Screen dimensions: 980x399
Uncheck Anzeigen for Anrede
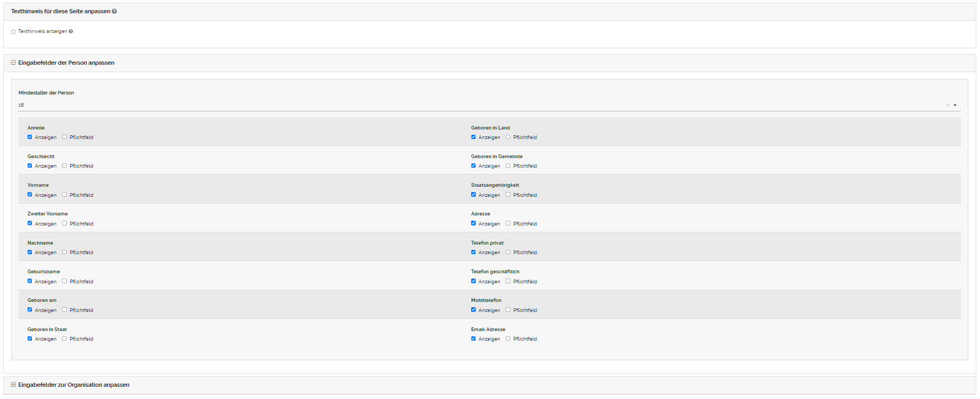tap(30, 137)
